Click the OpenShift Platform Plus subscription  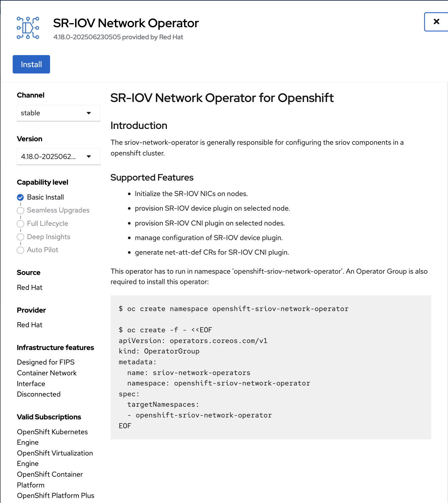[x=55, y=495]
